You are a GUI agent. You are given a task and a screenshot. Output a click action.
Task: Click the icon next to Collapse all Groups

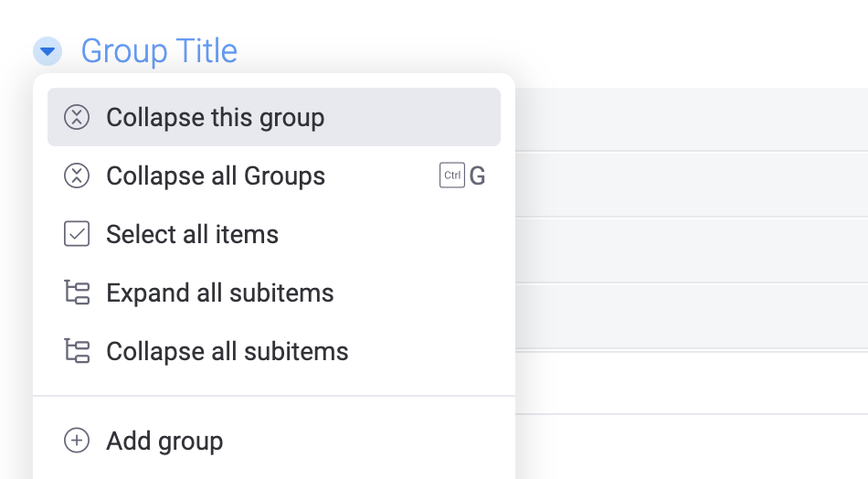(77, 176)
